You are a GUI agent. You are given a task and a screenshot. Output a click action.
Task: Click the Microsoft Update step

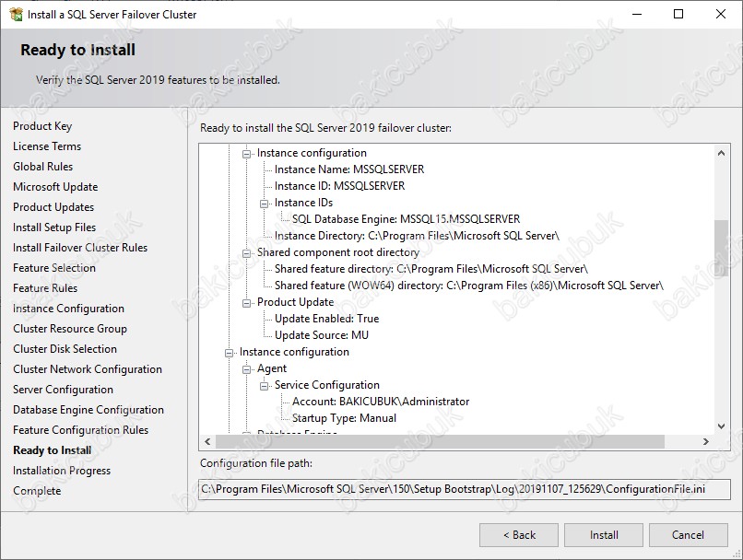point(55,187)
